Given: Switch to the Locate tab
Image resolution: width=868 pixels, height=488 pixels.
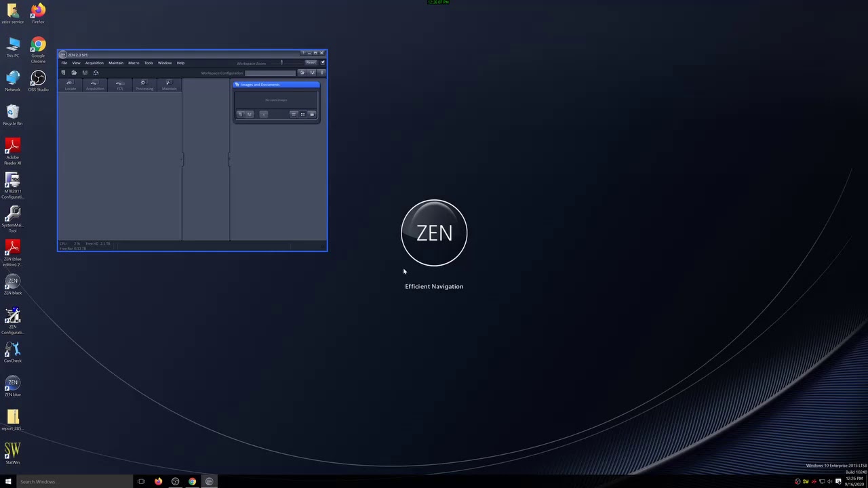Looking at the screenshot, I should coord(71,85).
